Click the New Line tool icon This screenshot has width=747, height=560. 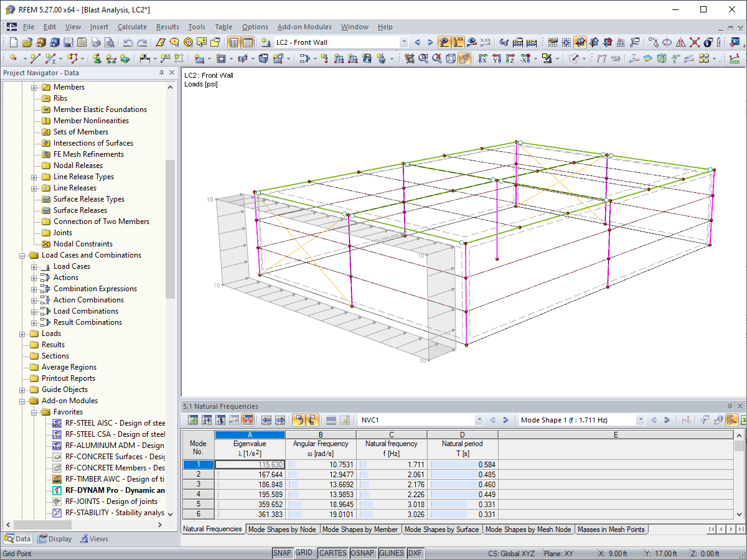coord(35,58)
